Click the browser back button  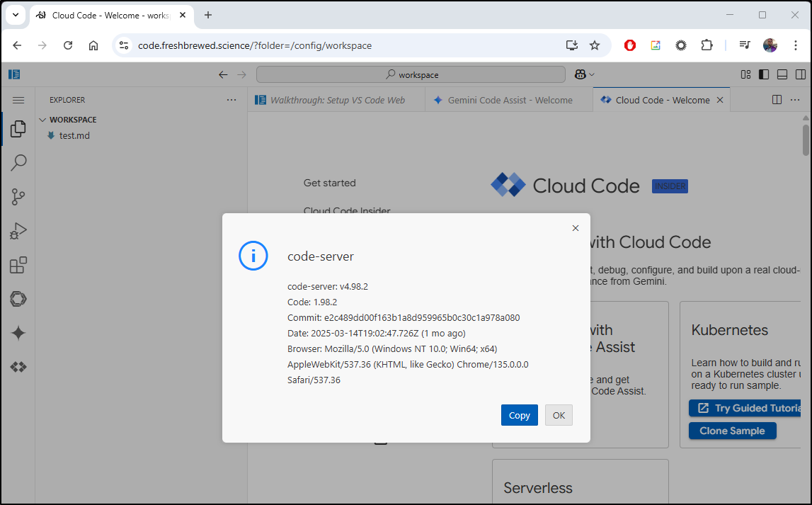(x=17, y=45)
